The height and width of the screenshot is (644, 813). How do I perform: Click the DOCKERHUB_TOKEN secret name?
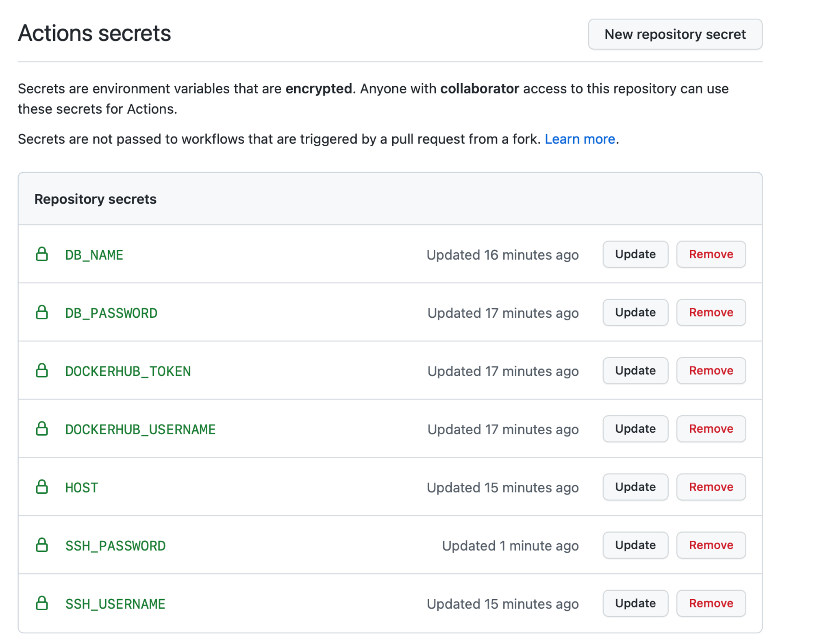(128, 371)
